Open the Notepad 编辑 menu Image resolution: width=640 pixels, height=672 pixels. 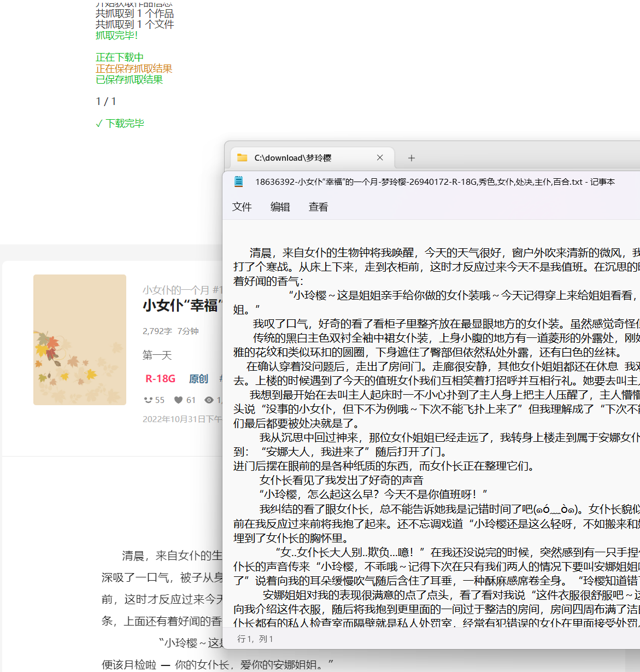280,207
